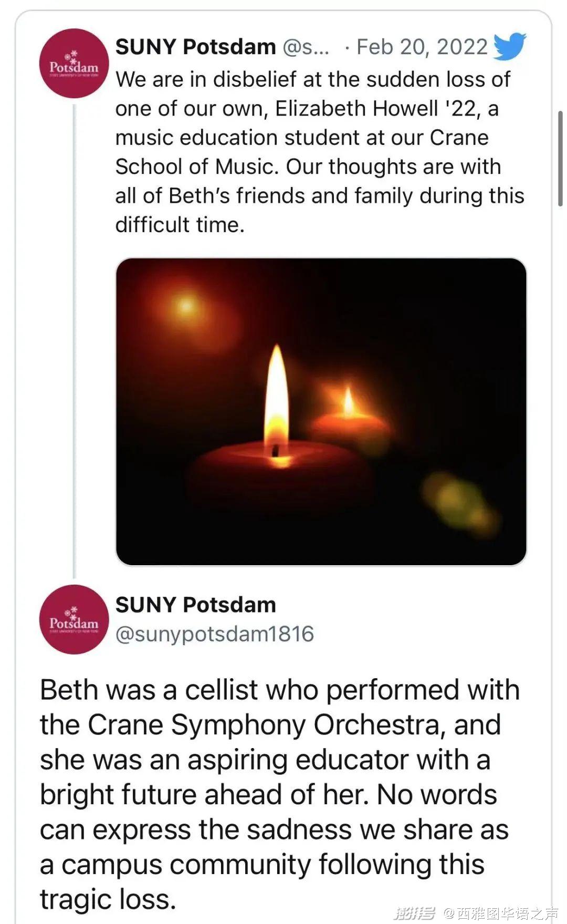Open the top SUNY Potsdam profile avatar
The width and height of the screenshot is (567, 924).
point(74,64)
